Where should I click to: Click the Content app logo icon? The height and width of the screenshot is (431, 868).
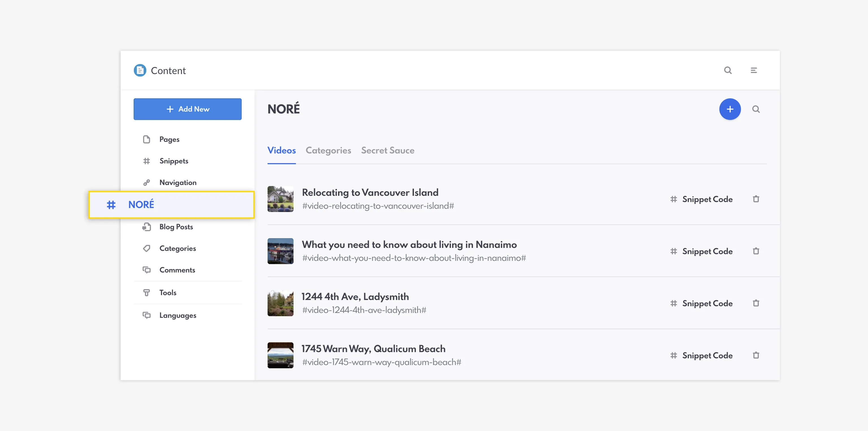click(140, 70)
